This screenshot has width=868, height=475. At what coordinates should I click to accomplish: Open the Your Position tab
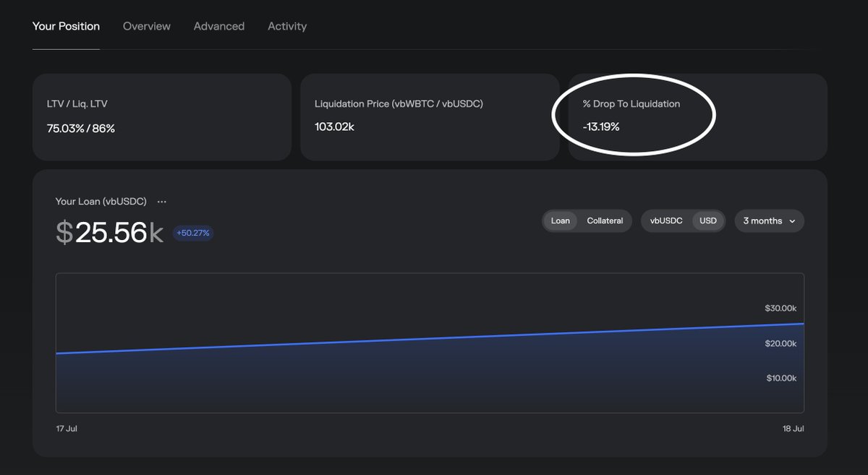(x=66, y=26)
